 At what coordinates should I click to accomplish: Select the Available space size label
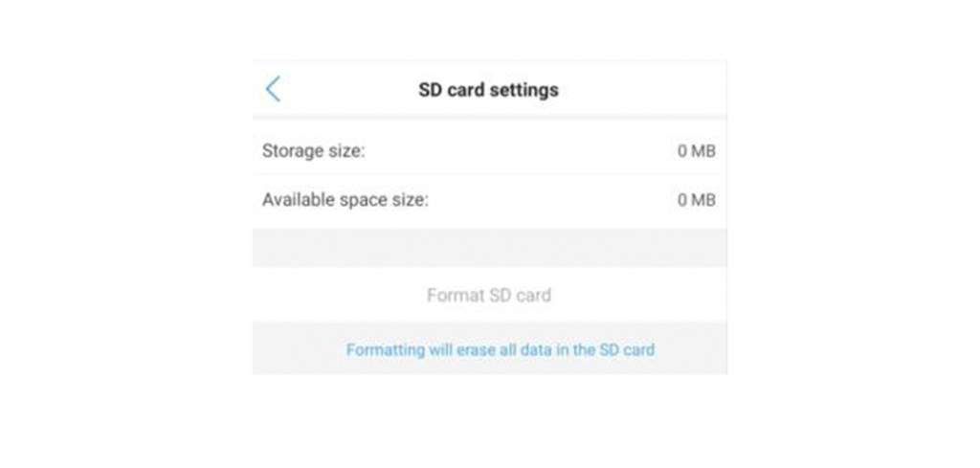click(345, 201)
